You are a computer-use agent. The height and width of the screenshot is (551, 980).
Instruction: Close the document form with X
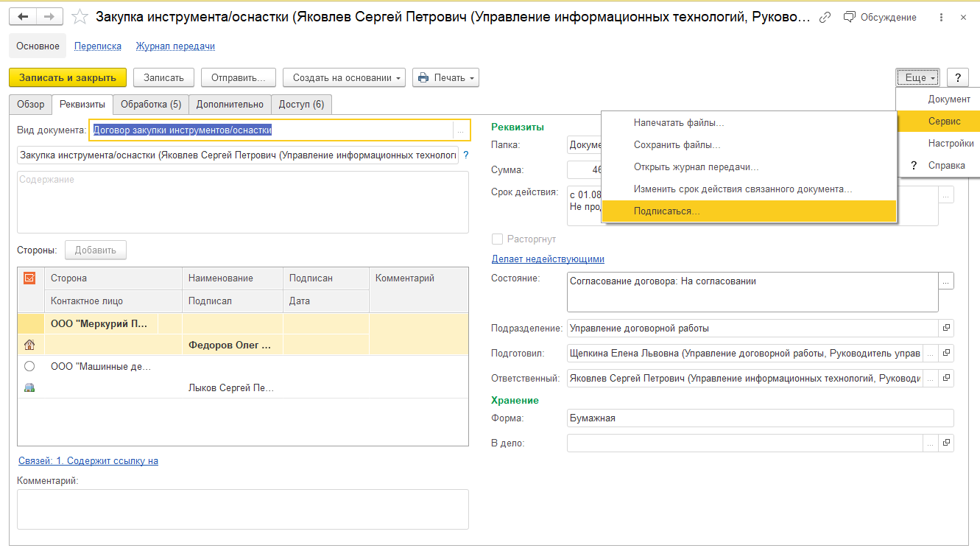point(963,16)
